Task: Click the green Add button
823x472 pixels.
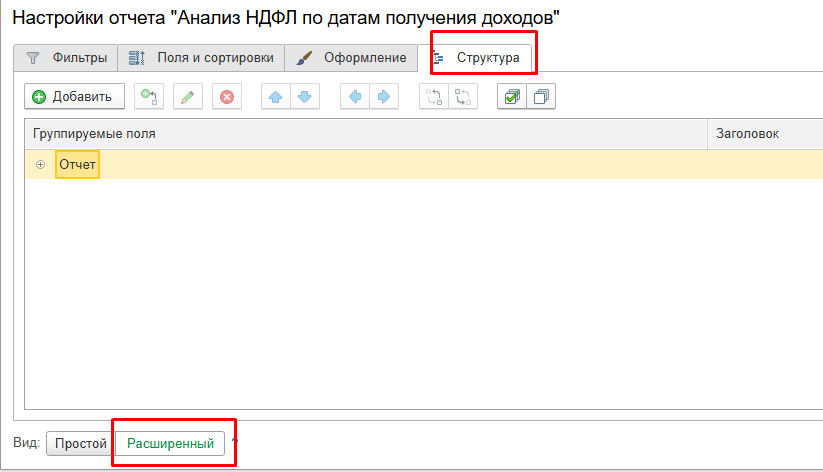Action: pos(74,97)
